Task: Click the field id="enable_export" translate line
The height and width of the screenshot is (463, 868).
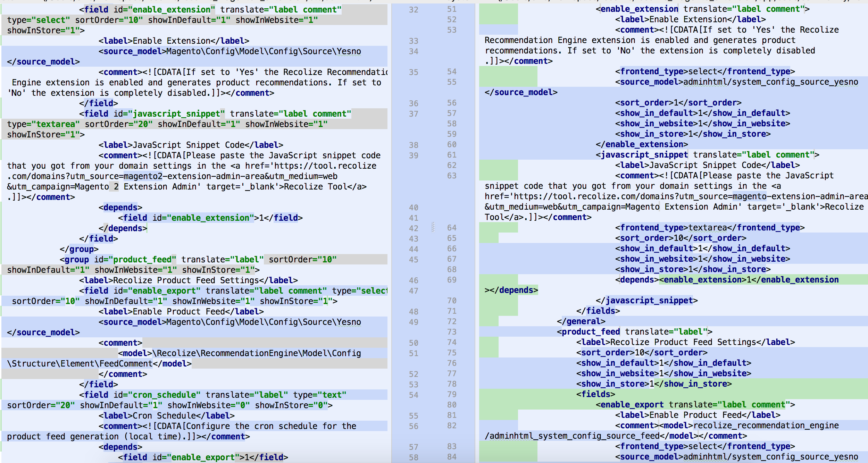Action: pyautogui.click(x=233, y=291)
